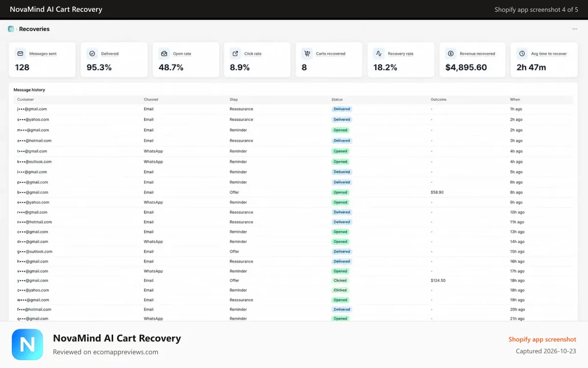The image size is (588, 368).
Task: Click the Opened badge for m•••@gmail.com
Action: pyautogui.click(x=341, y=130)
